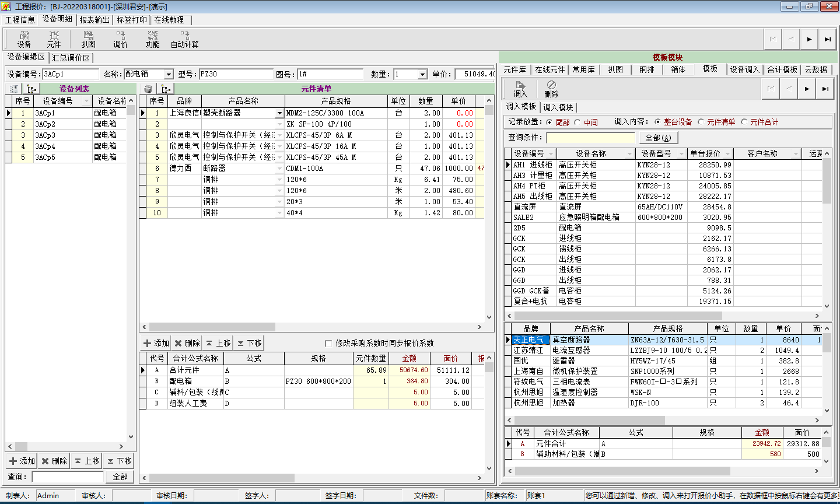Select the 中间 record placement radio

pyautogui.click(x=577, y=123)
